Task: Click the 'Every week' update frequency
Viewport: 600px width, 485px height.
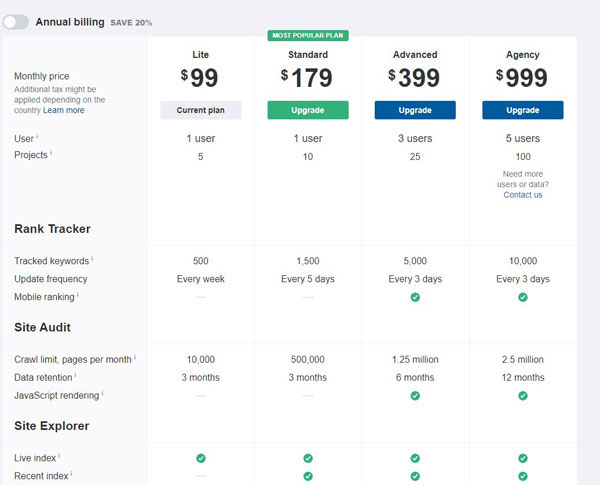Action: point(201,279)
